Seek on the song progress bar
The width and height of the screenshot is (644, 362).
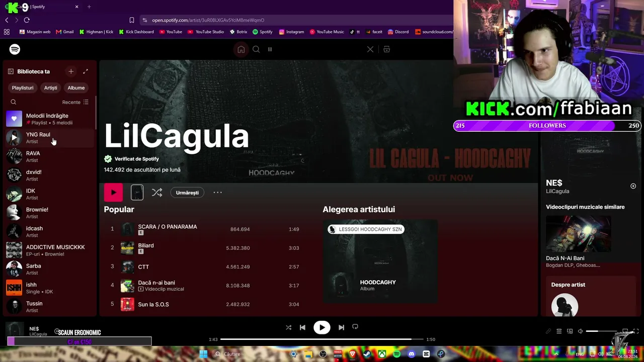(321, 339)
